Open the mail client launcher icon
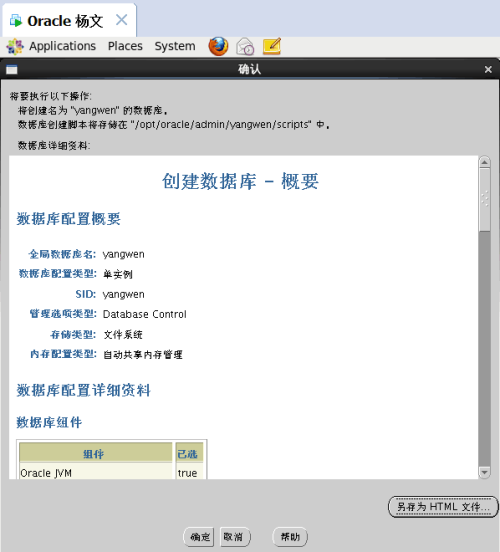This screenshot has height=552, width=500. 245,46
